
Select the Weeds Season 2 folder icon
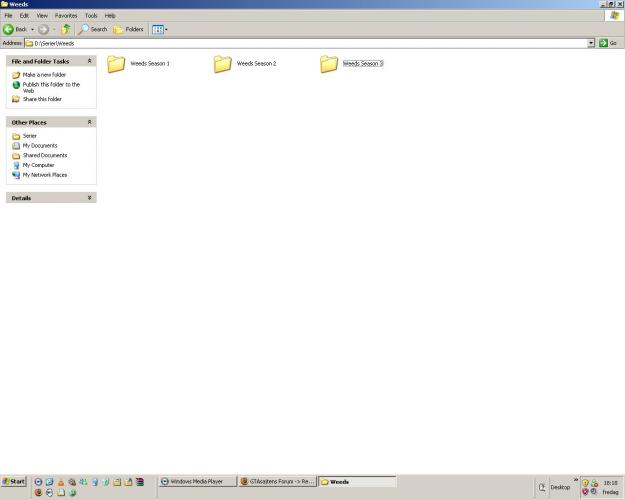point(222,64)
